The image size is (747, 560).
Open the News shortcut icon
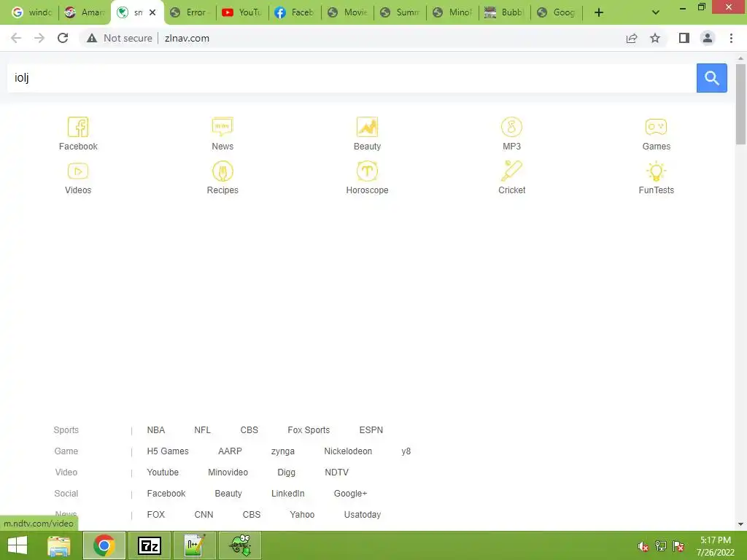click(x=222, y=127)
